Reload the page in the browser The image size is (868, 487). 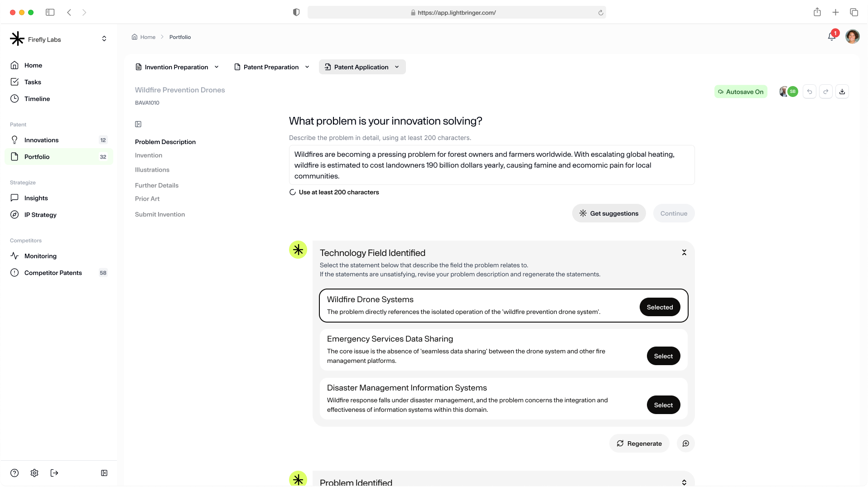(x=601, y=13)
